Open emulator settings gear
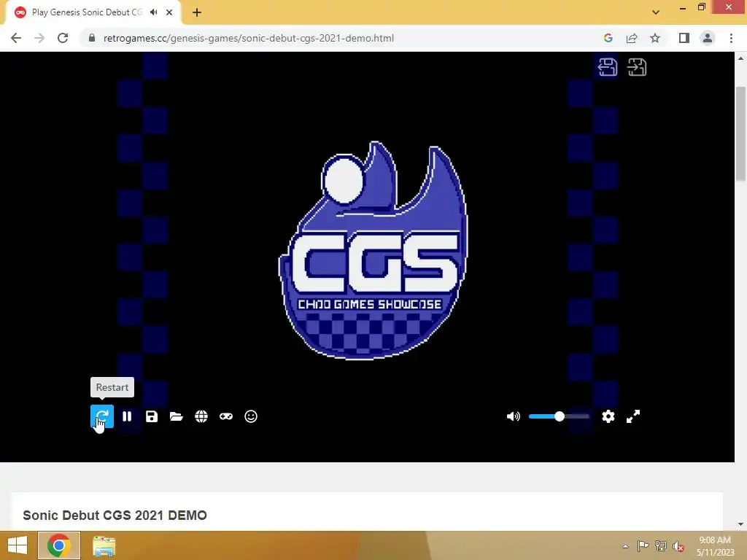 coord(608,416)
